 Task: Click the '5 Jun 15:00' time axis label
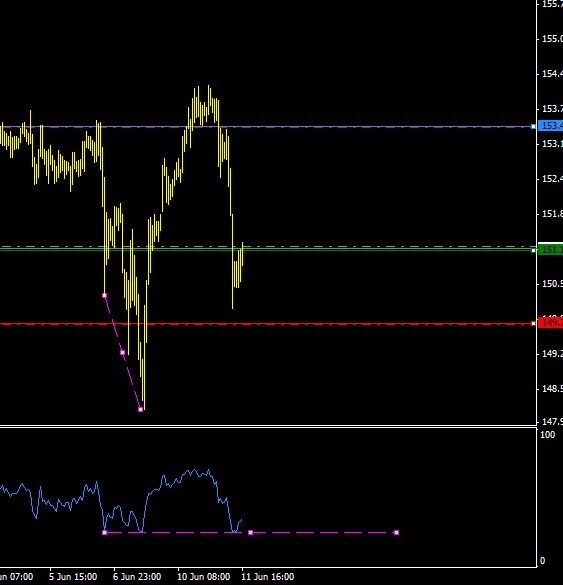pyautogui.click(x=73, y=577)
